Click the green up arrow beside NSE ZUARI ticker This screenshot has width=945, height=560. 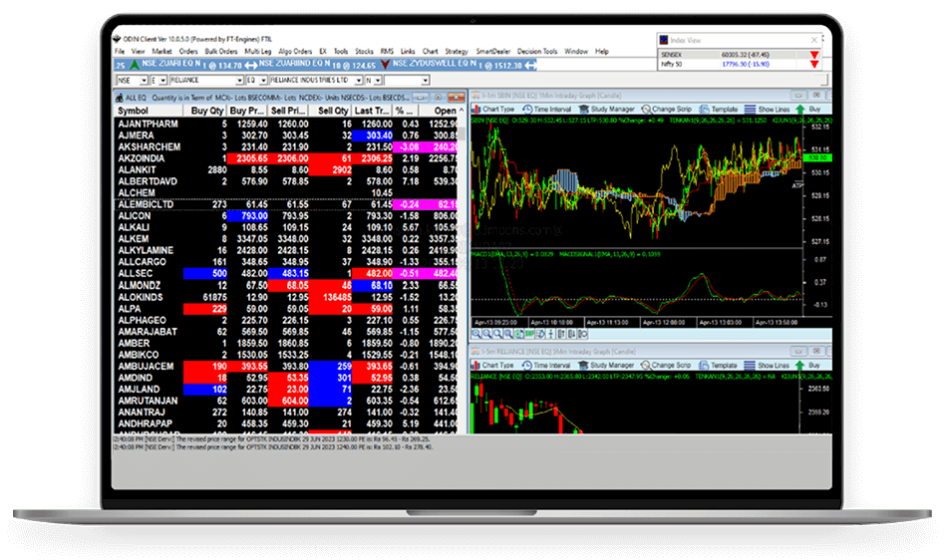[x=134, y=65]
